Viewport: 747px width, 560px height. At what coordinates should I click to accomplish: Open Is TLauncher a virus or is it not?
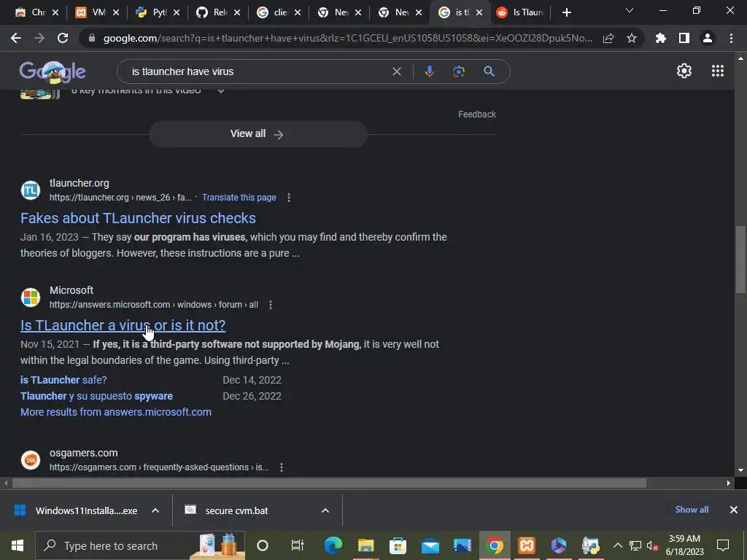(x=123, y=325)
